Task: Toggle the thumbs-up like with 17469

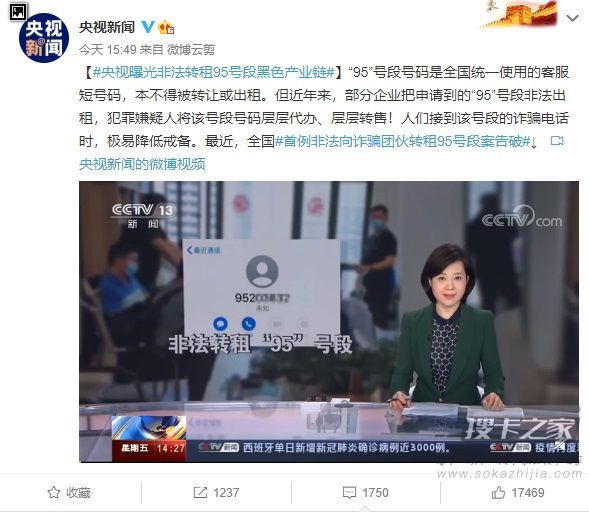Action: pyautogui.click(x=498, y=492)
